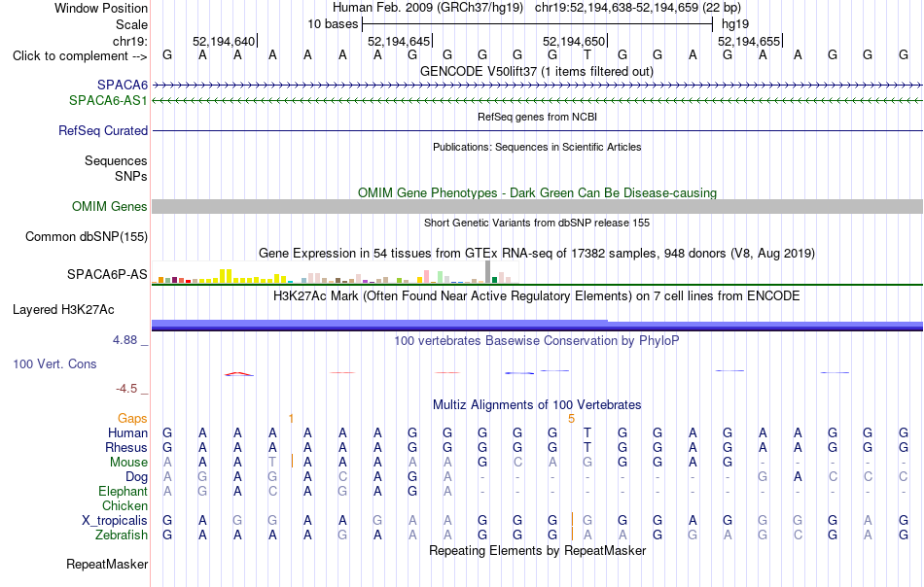This screenshot has height=587, width=924.
Task: Click the hg19 label beside the scale bar
Action: tap(735, 24)
